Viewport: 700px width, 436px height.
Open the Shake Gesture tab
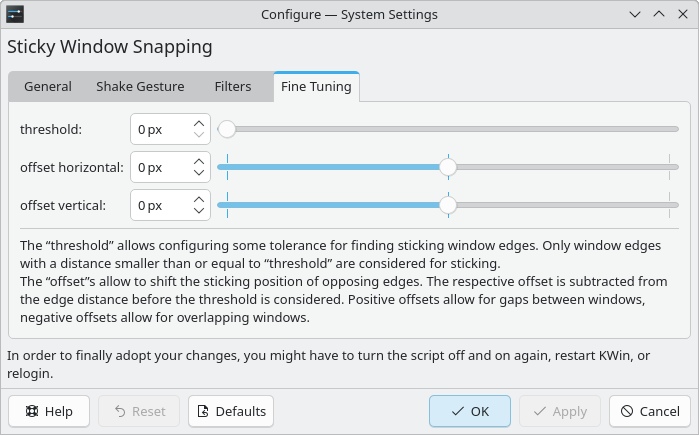click(140, 87)
